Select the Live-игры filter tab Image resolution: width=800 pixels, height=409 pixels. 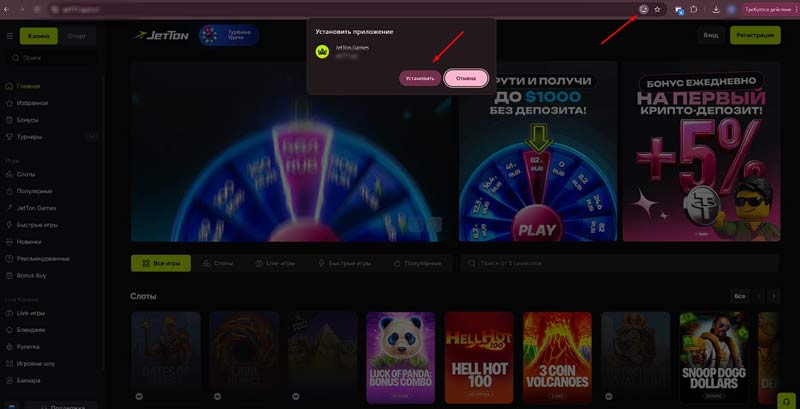(x=276, y=264)
